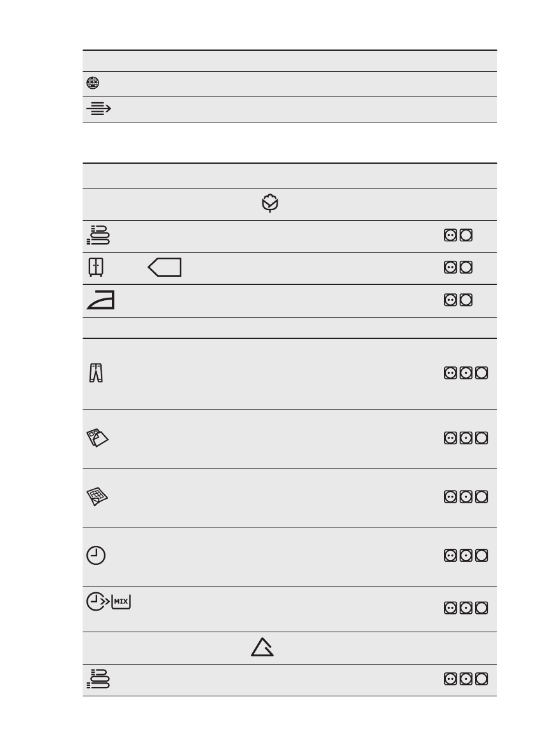Select the bed linen sheets icon
Screen dimensions: 533x756
click(97, 439)
